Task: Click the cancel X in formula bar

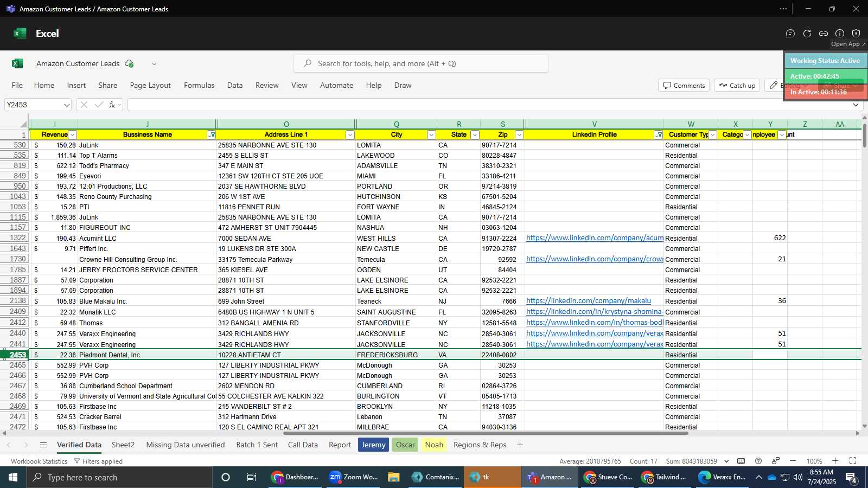Action: pos(84,105)
